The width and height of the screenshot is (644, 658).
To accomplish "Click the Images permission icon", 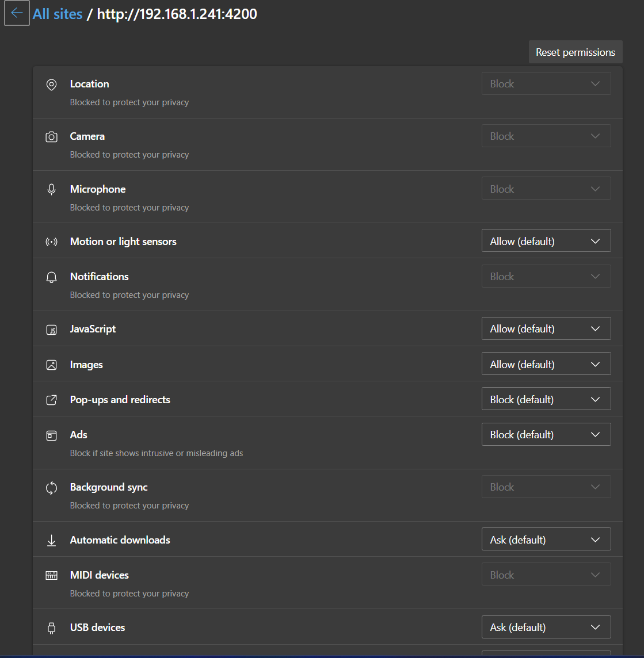I will point(51,364).
